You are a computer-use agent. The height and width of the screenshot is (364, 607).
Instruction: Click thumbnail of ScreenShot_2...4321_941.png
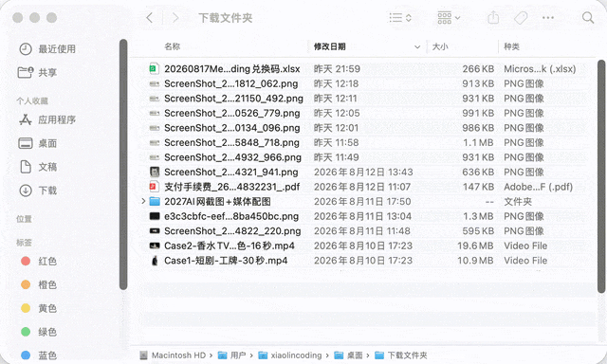[155, 173]
